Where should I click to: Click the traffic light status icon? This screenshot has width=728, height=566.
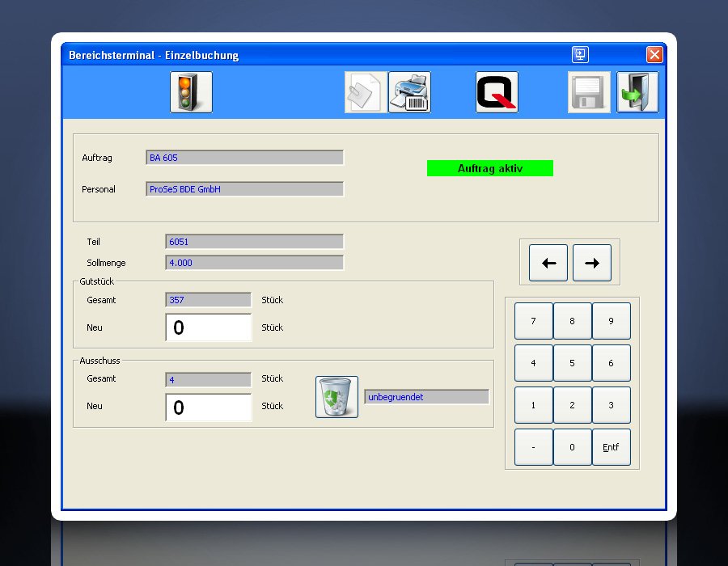coord(191,92)
